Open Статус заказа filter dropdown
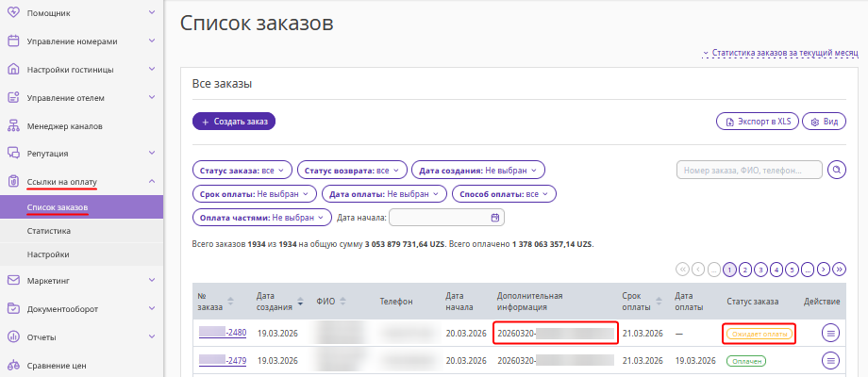868x377 pixels. 242,171
